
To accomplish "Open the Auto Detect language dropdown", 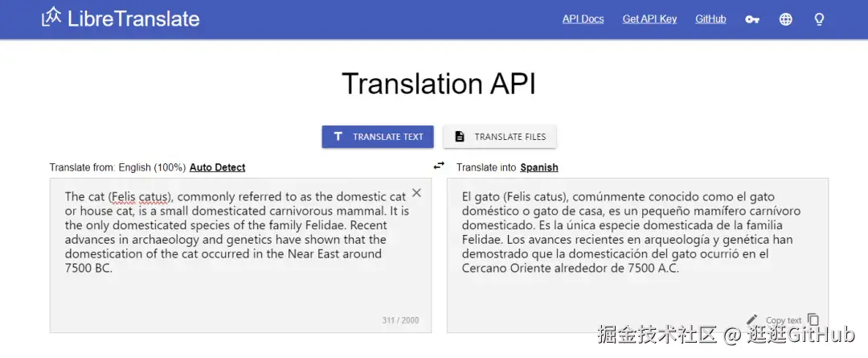I will tap(217, 167).
